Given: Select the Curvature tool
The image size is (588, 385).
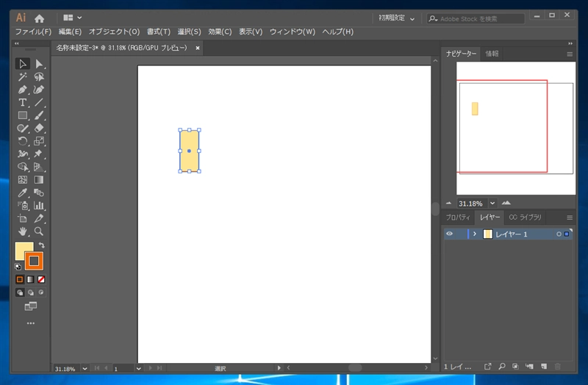Looking at the screenshot, I should (39, 90).
